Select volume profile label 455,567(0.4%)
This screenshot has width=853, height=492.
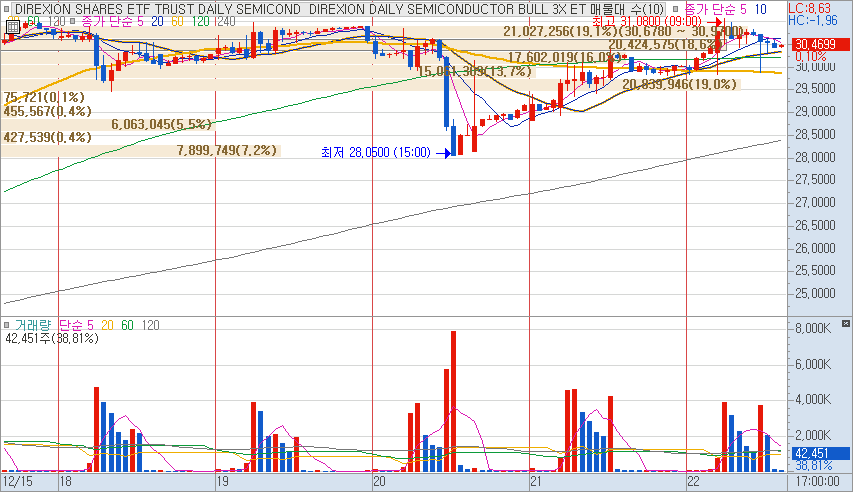point(47,111)
